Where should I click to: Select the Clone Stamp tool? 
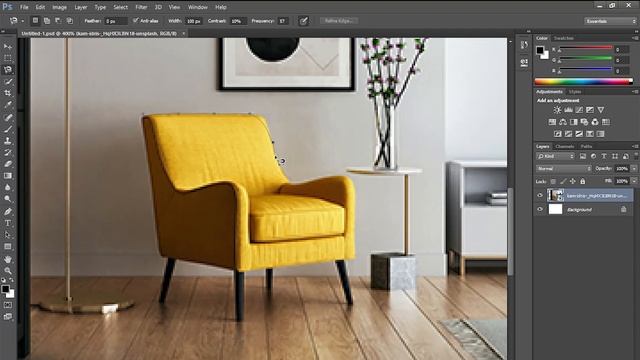tap(8, 141)
